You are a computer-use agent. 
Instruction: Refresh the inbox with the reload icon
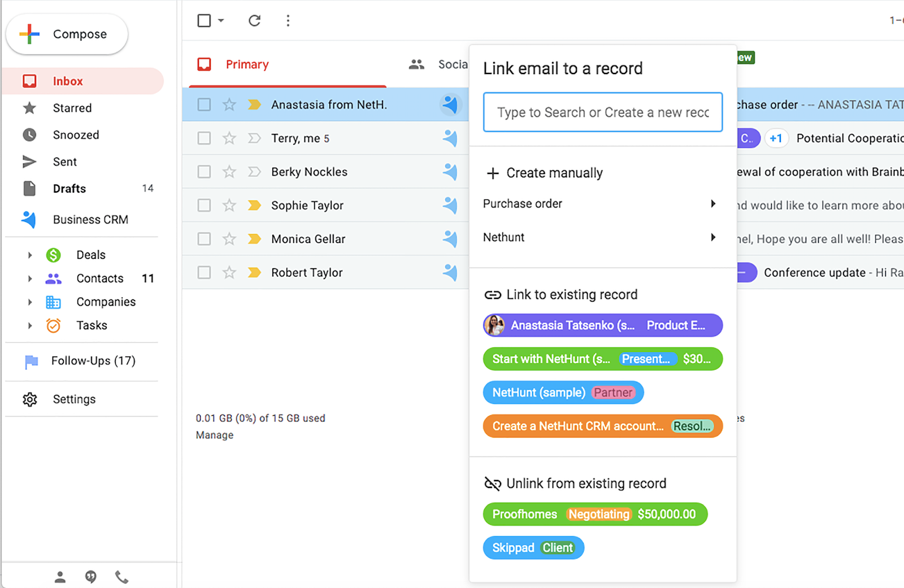254,21
